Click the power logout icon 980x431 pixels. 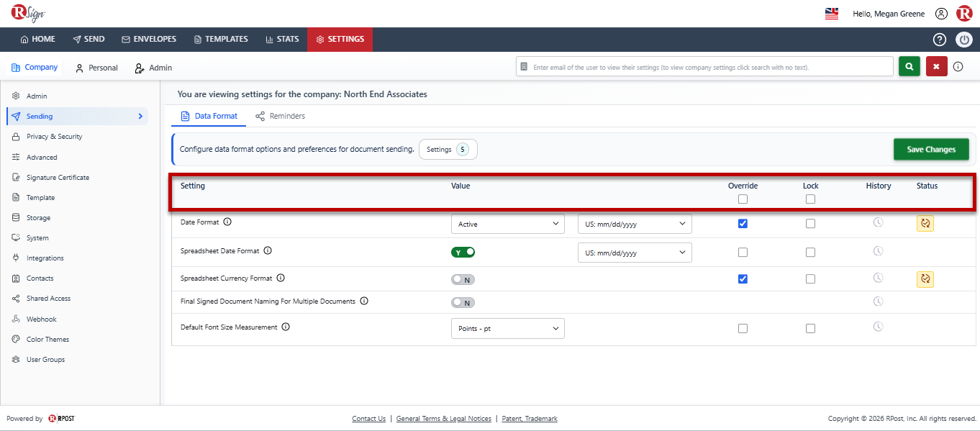point(963,40)
